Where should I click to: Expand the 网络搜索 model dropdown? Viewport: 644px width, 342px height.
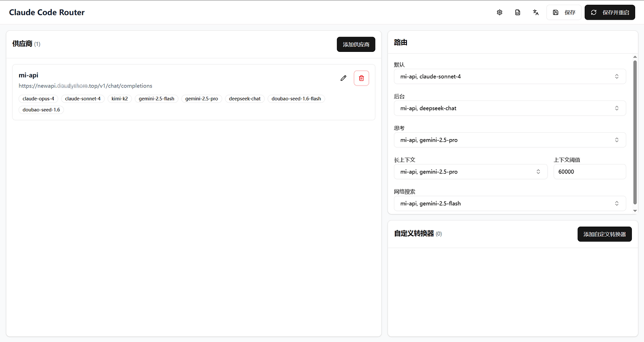pos(510,203)
